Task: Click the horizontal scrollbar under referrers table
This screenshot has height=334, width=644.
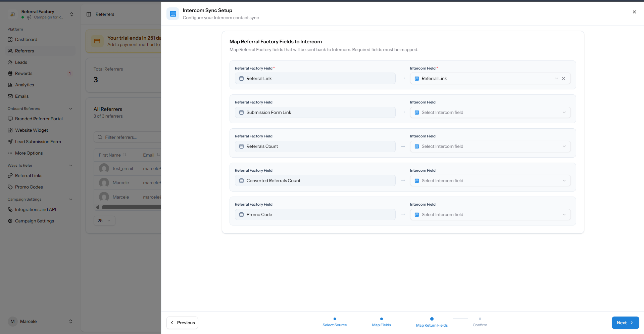Action: pos(131,207)
